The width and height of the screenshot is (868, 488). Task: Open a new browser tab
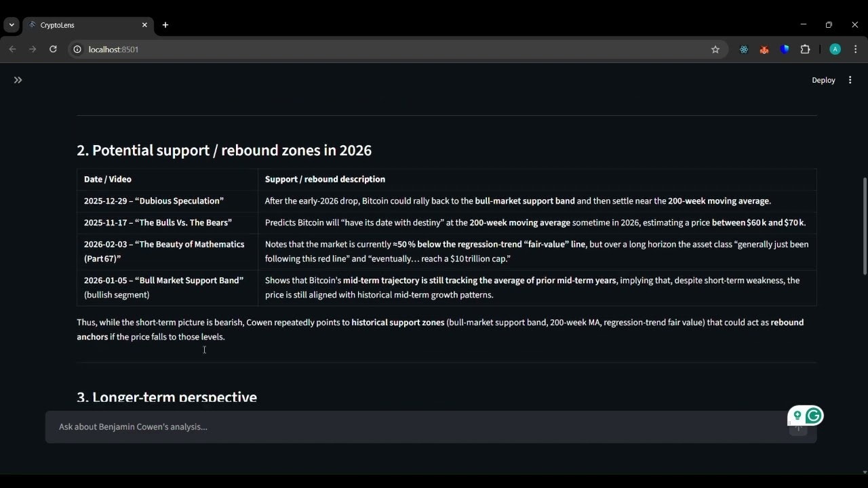click(165, 25)
